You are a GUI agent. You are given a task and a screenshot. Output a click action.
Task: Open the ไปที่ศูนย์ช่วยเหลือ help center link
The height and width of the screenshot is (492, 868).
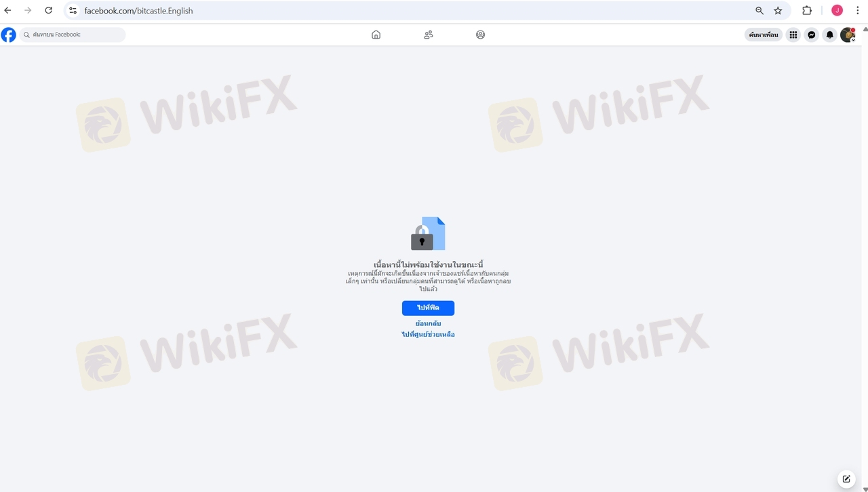[x=428, y=334]
